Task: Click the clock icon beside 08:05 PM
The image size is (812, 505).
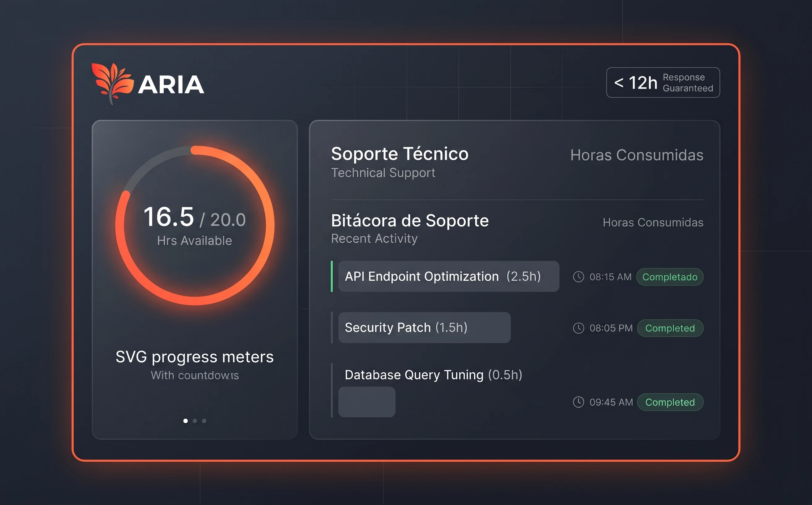Action: [x=579, y=328]
